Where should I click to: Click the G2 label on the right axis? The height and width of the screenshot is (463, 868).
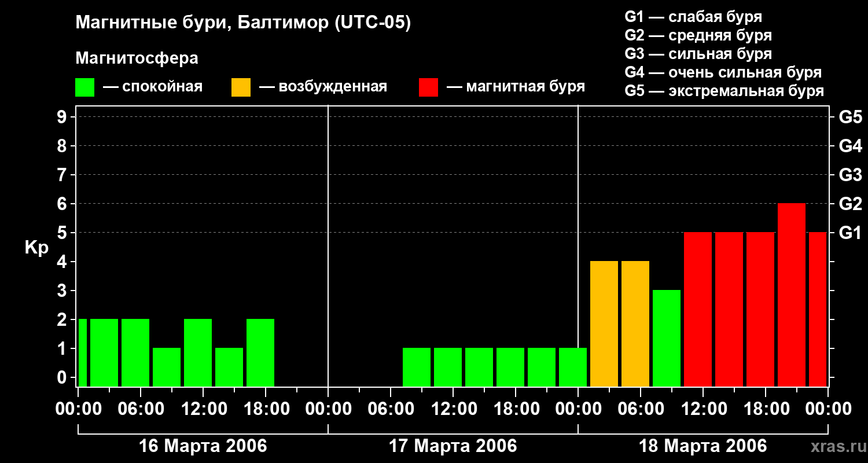point(850,204)
